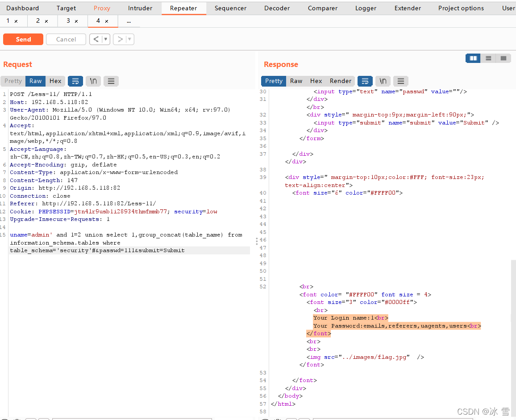Switch Request view to Hex

click(x=55, y=81)
